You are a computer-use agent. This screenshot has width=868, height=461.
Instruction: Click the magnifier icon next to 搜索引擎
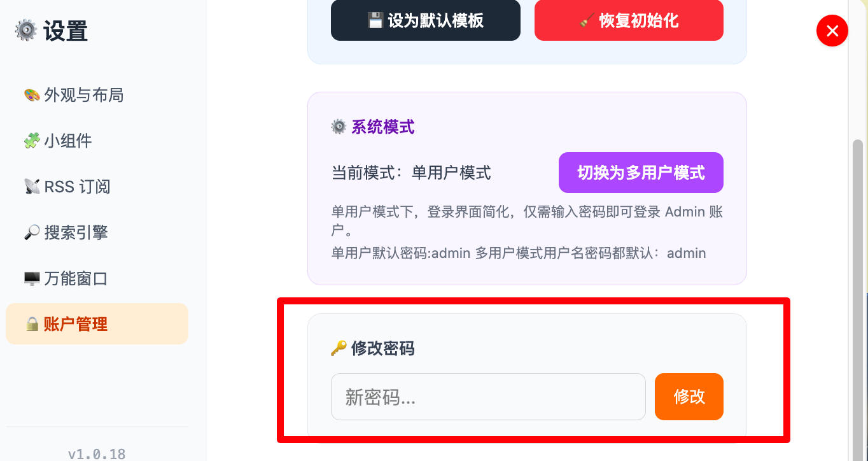point(32,232)
